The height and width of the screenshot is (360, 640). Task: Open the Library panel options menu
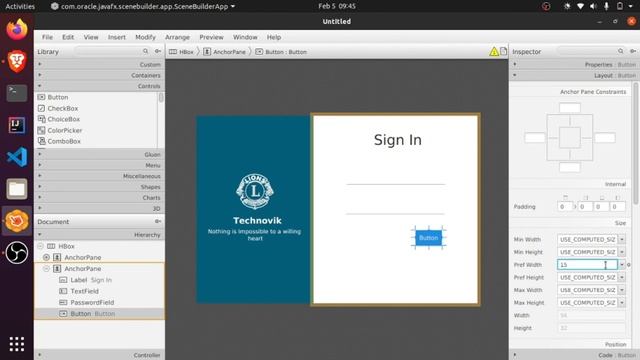point(158,51)
